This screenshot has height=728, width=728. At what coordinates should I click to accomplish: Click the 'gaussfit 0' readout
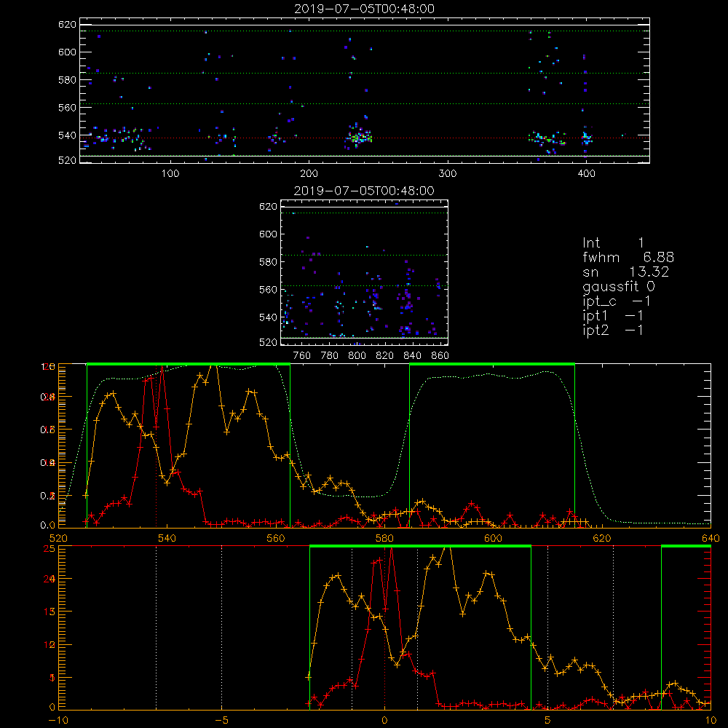tap(618, 286)
